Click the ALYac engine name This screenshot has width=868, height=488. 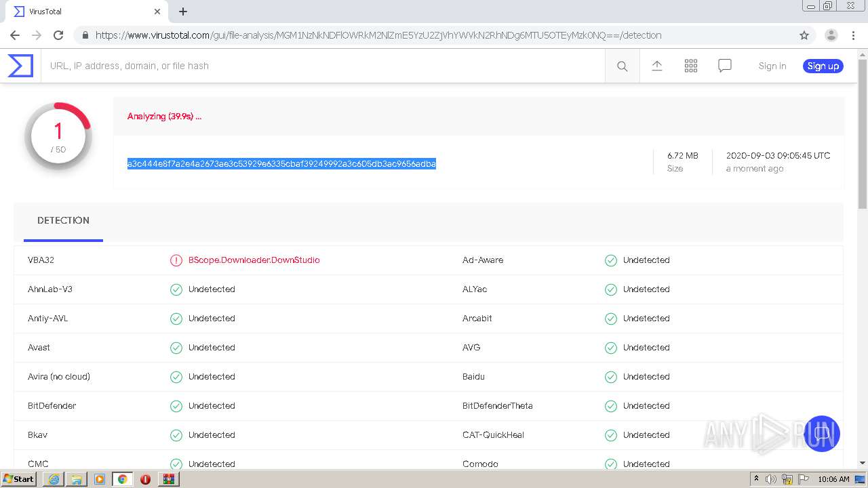[x=476, y=289]
